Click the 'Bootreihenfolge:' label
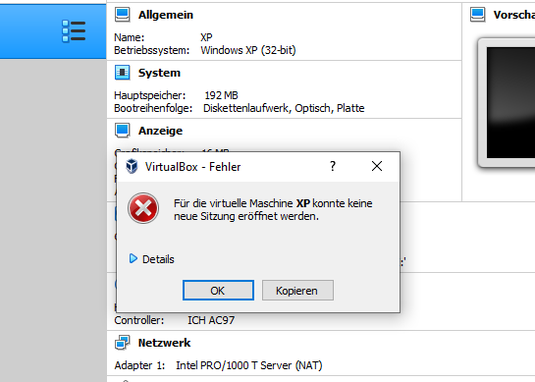Image resolution: width=535 pixels, height=382 pixels. 153,108
